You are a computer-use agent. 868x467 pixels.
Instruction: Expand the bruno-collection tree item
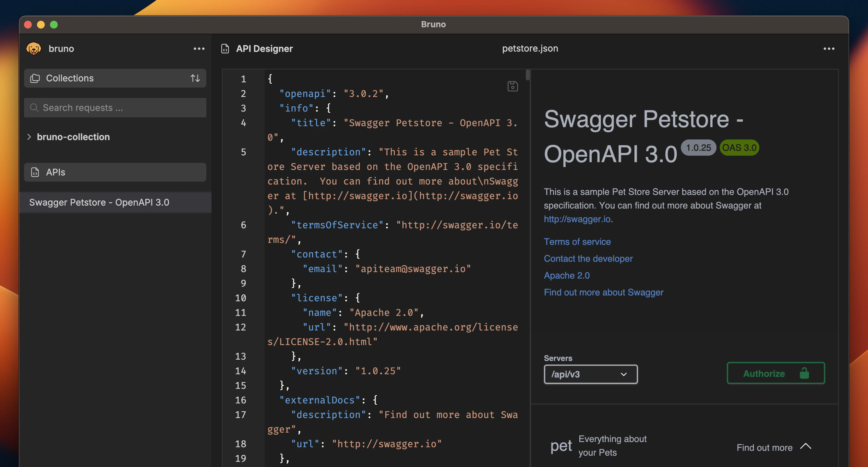(x=29, y=137)
